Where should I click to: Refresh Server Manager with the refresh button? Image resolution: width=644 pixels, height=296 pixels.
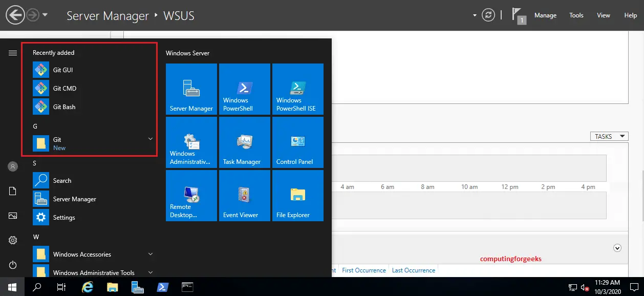488,15
